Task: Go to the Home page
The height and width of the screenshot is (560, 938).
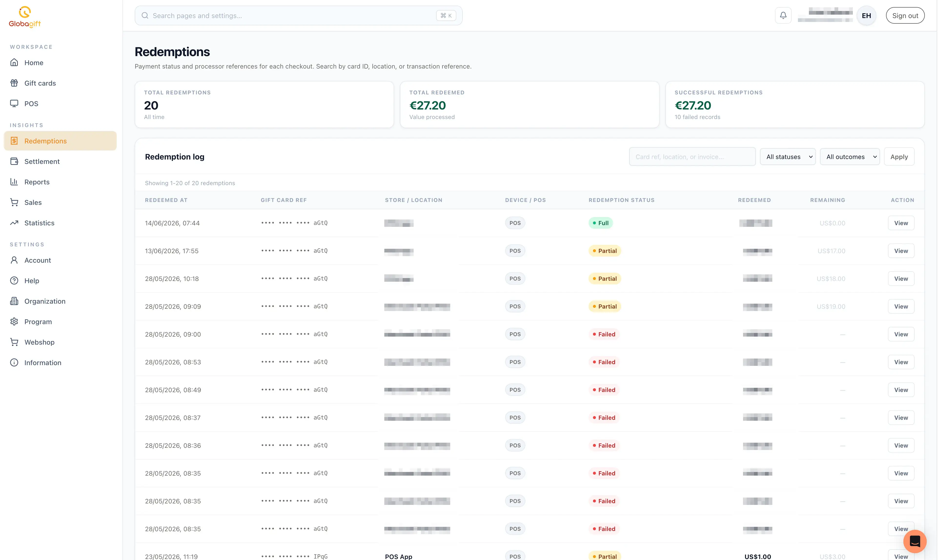Action: [x=61, y=63]
